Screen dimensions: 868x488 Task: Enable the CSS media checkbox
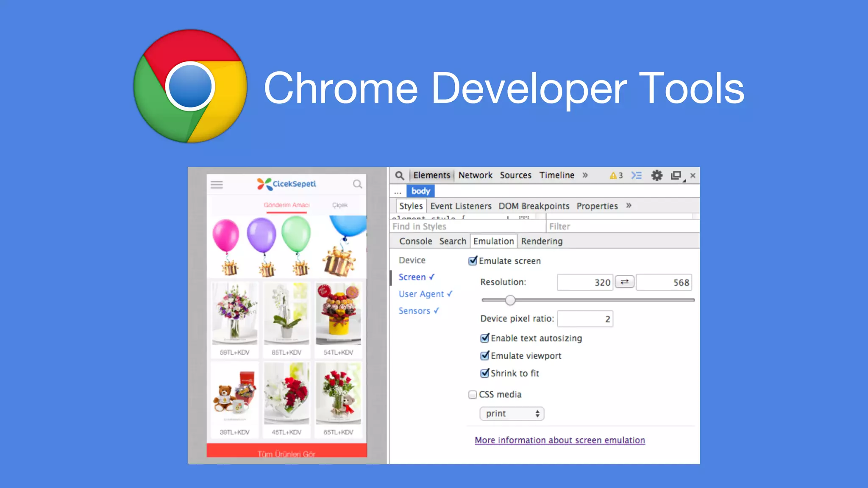click(473, 395)
